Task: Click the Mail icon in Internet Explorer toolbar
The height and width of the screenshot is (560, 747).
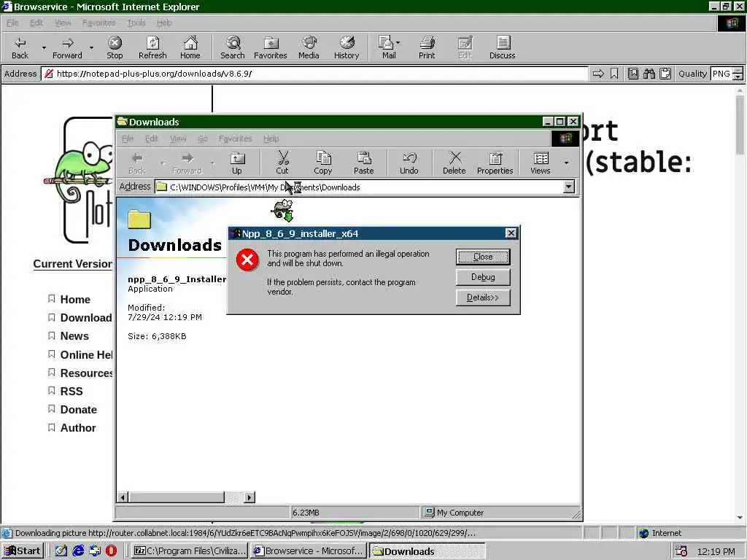Action: click(x=387, y=47)
